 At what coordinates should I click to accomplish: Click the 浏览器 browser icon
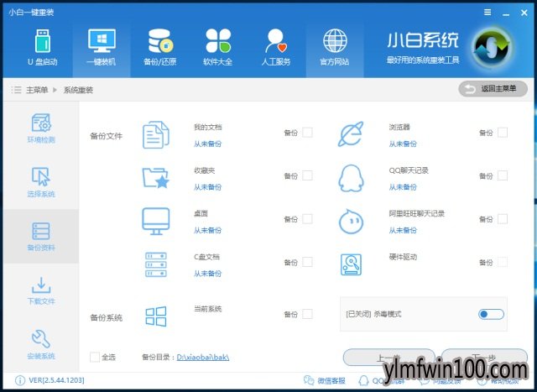coord(351,134)
